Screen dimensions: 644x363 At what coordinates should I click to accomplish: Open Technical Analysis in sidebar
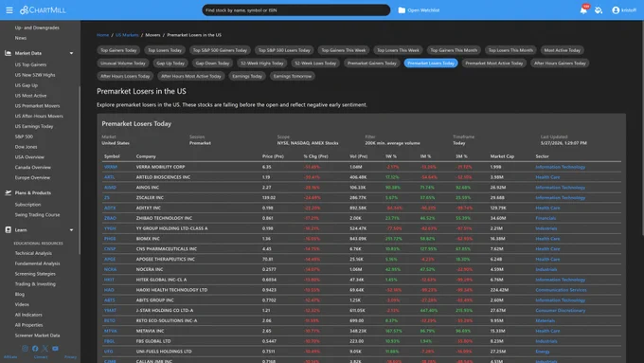pyautogui.click(x=33, y=253)
